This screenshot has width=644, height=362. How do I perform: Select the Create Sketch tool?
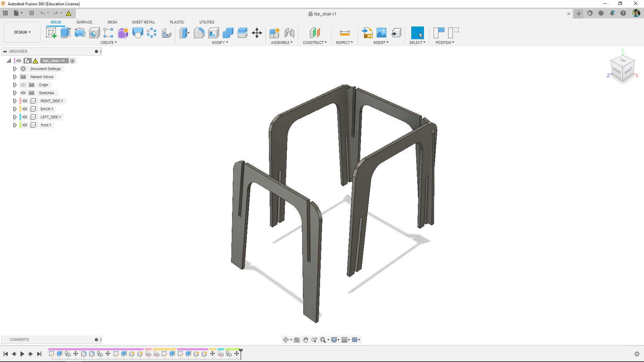coord(51,33)
